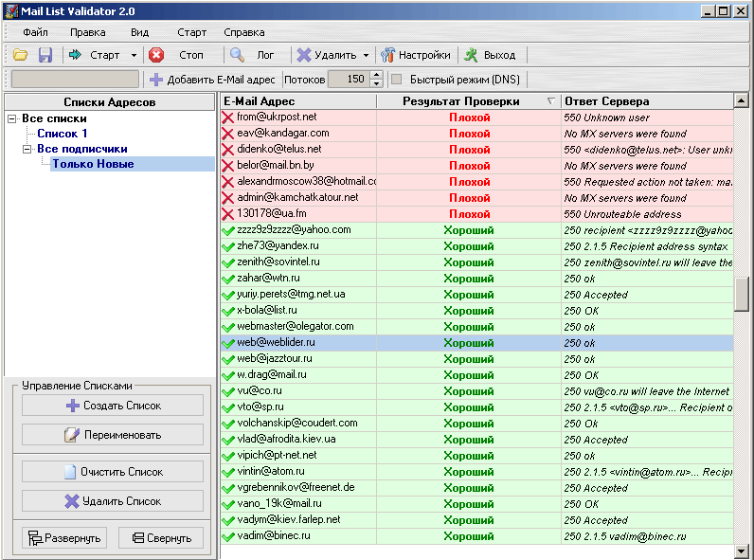Click red X icon for belor@mail.bn.by

click(228, 166)
